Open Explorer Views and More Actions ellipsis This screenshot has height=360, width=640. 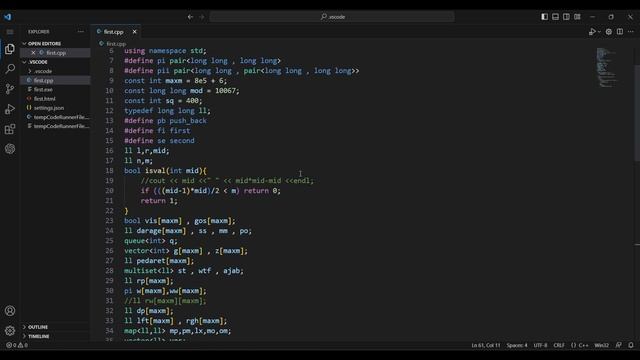coord(81,31)
